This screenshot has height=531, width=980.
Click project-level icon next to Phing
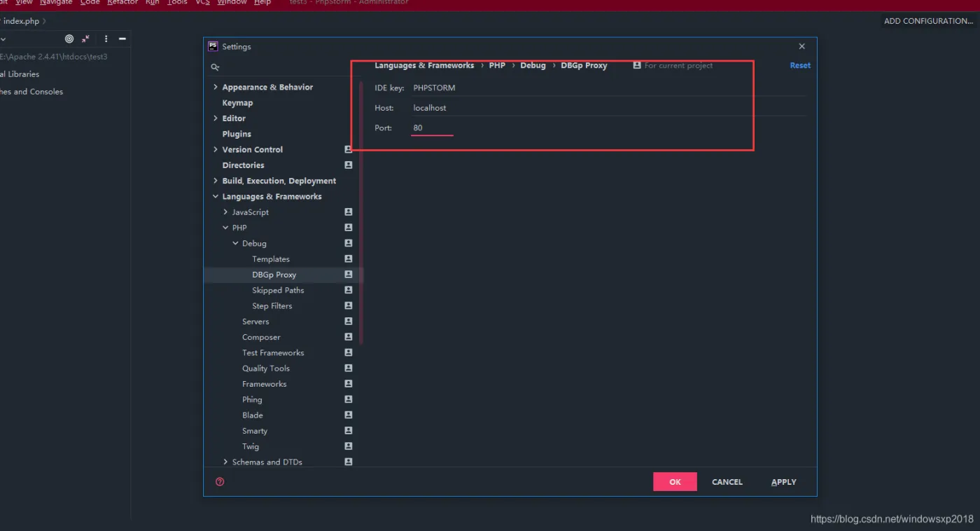(x=349, y=399)
